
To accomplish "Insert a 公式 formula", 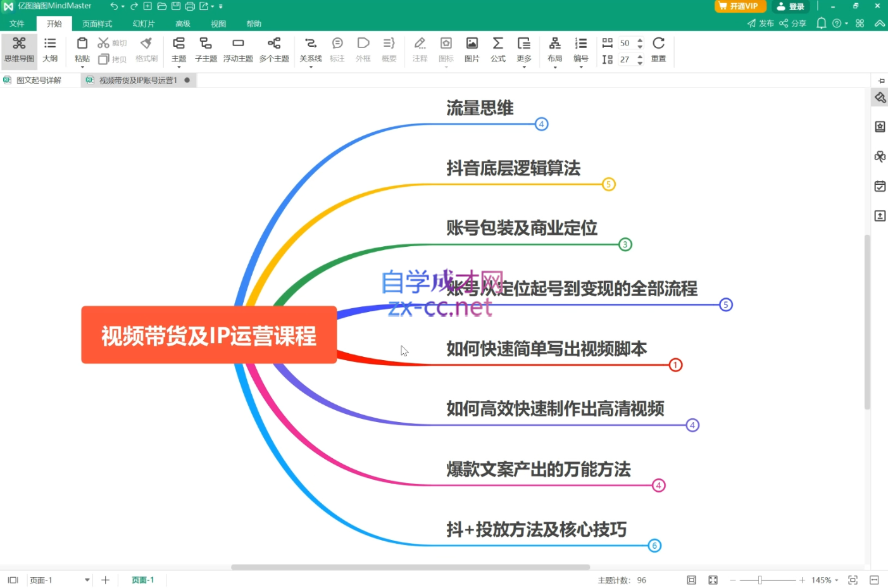I will pos(498,49).
